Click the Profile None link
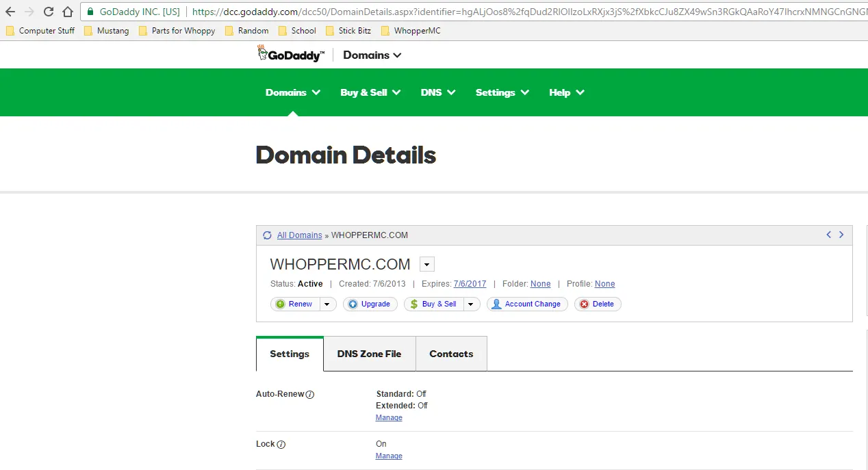The width and height of the screenshot is (868, 470). (604, 284)
